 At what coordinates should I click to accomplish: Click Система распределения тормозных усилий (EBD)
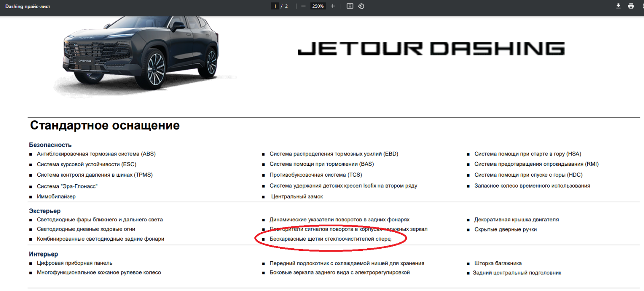tap(334, 154)
